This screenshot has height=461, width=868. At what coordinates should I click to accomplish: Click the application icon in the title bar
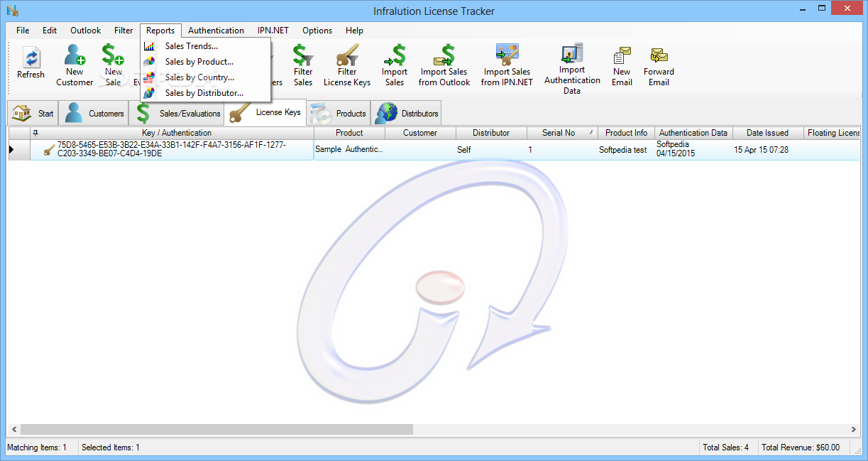[11, 10]
